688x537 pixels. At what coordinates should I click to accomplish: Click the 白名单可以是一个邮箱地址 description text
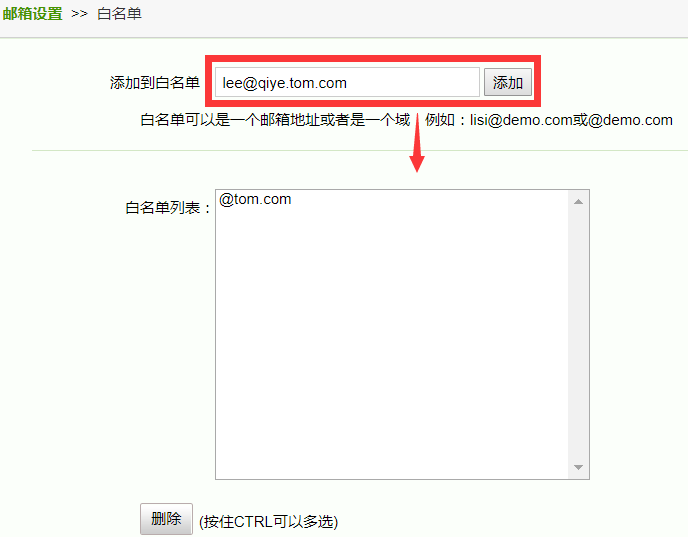click(x=230, y=120)
